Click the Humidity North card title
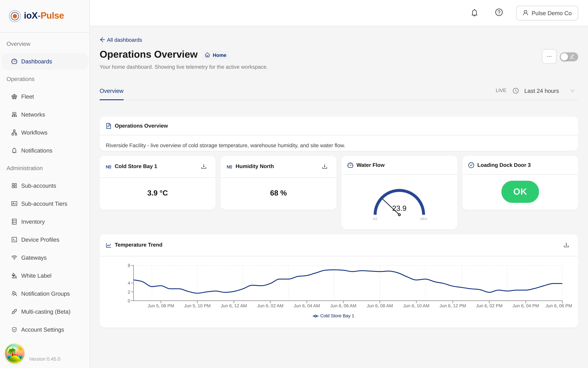 pos(255,166)
